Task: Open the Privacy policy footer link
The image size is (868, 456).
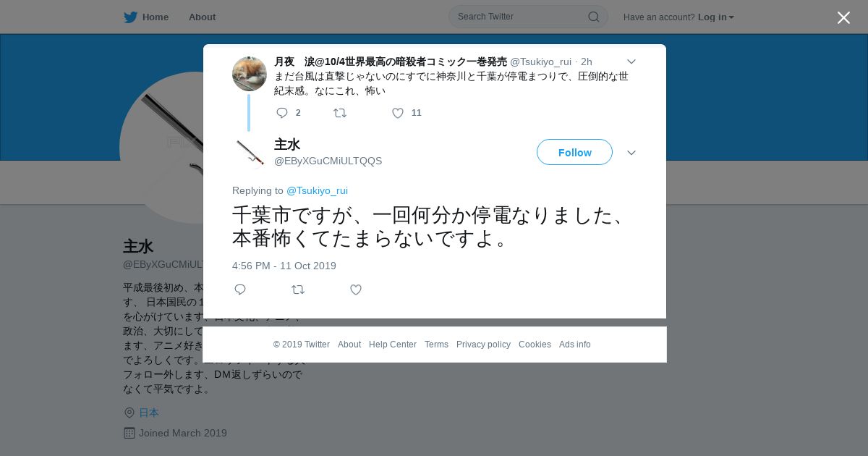Action: (483, 345)
